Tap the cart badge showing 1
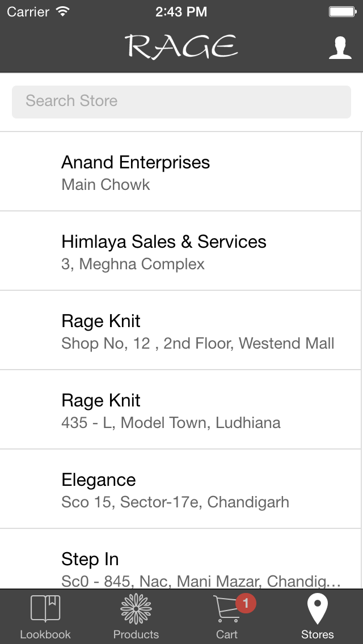Image resolution: width=363 pixels, height=644 pixels. click(x=245, y=604)
